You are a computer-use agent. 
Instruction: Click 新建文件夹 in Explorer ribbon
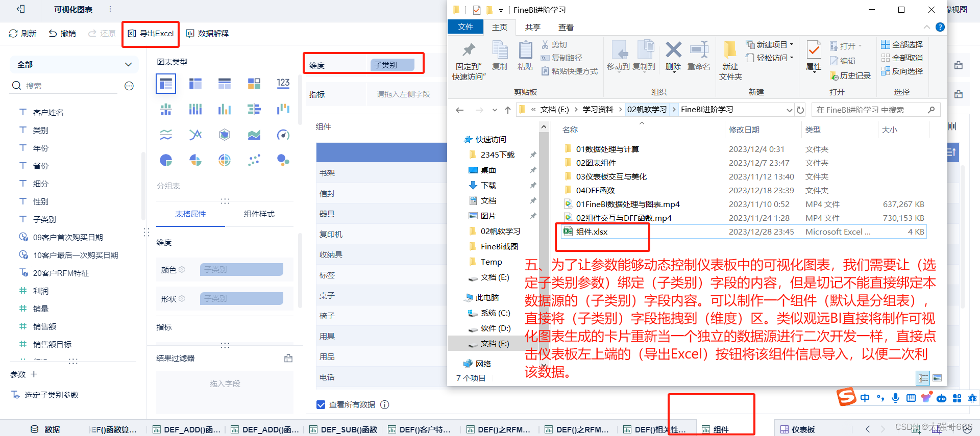point(730,60)
